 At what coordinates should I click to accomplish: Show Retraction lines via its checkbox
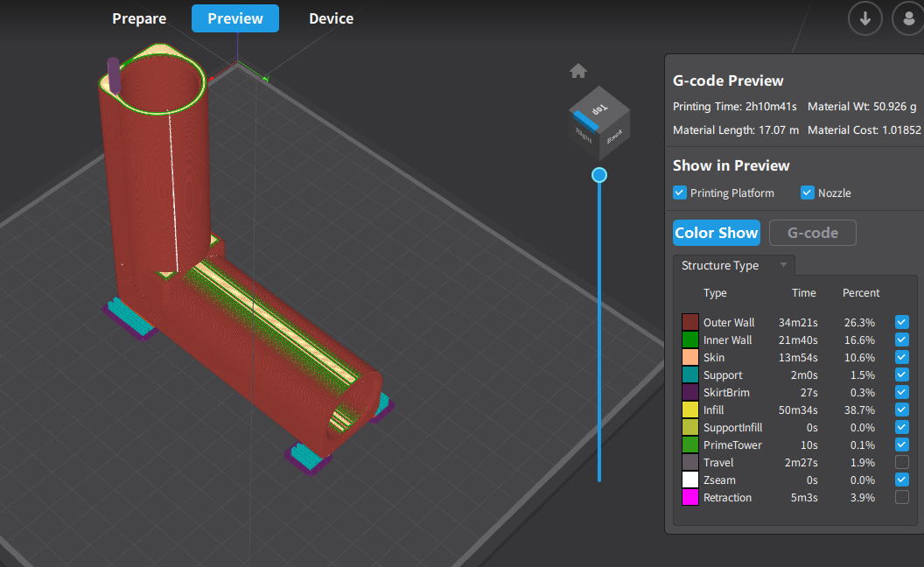coord(901,497)
